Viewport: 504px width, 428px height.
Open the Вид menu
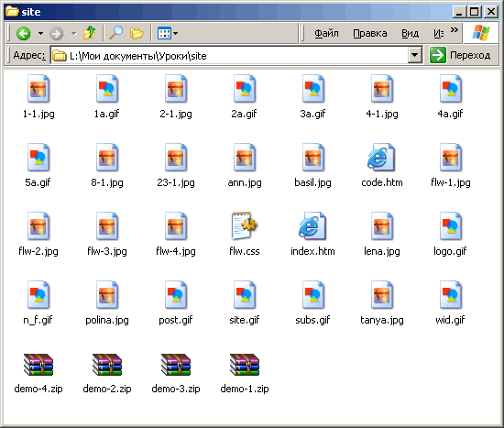(x=410, y=33)
